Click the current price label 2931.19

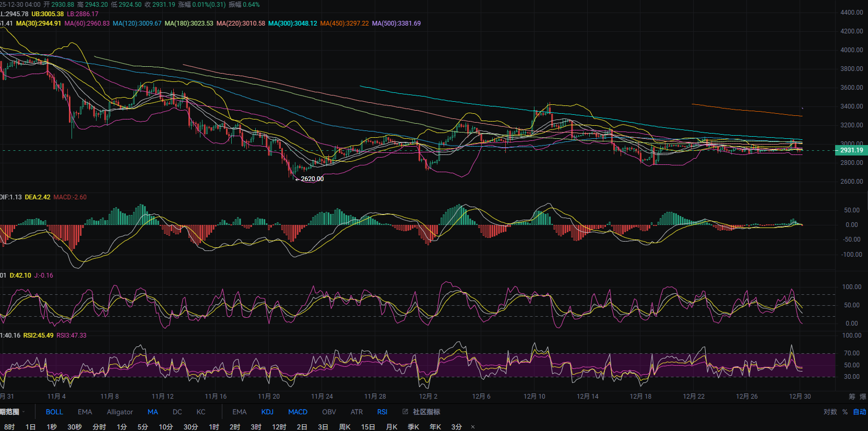click(x=851, y=150)
